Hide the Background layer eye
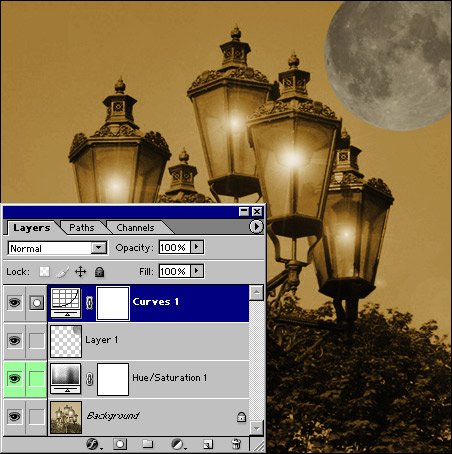 (14, 416)
